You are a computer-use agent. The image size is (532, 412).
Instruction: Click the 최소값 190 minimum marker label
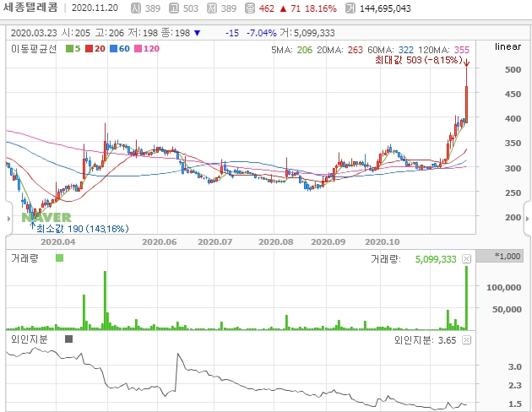[83, 229]
